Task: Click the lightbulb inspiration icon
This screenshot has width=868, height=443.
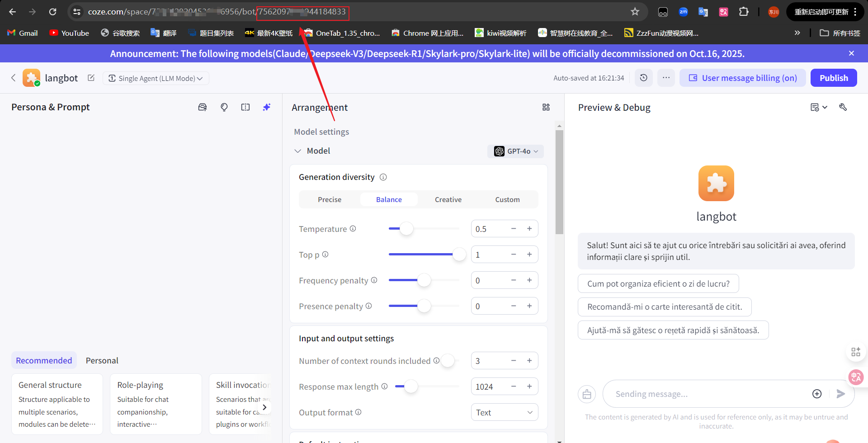Action: click(x=224, y=107)
